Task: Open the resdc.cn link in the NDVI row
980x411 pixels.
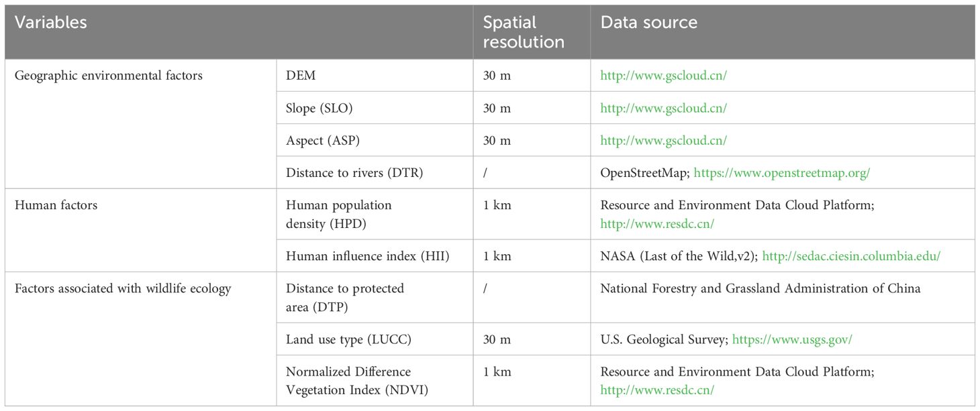Action: (x=657, y=390)
